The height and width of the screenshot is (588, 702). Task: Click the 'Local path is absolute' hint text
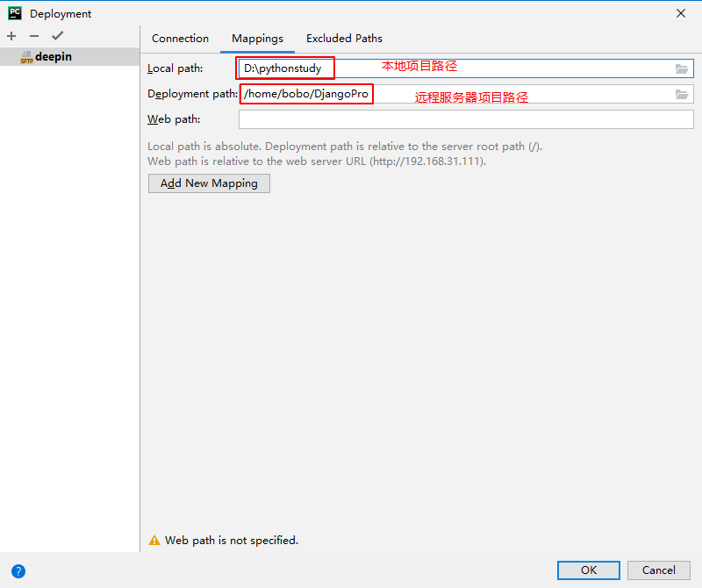tap(345, 147)
